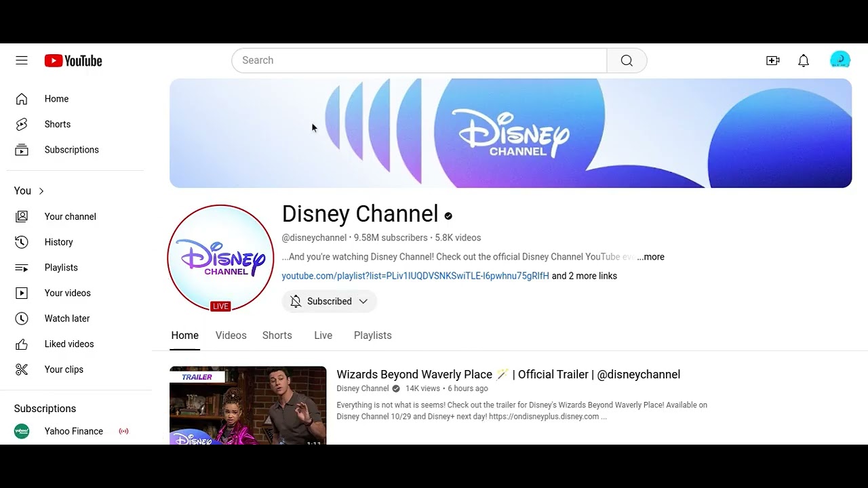Click the Subscriptions section heading
This screenshot has width=868, height=488.
[x=45, y=409]
